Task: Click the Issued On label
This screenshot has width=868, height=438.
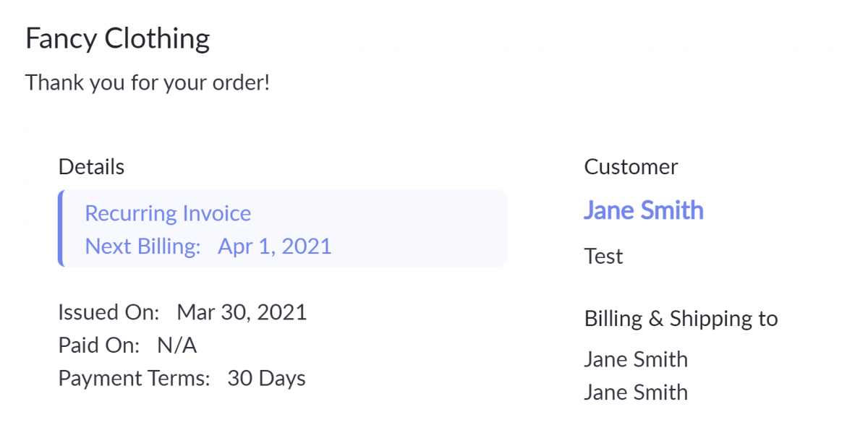Action: [109, 312]
